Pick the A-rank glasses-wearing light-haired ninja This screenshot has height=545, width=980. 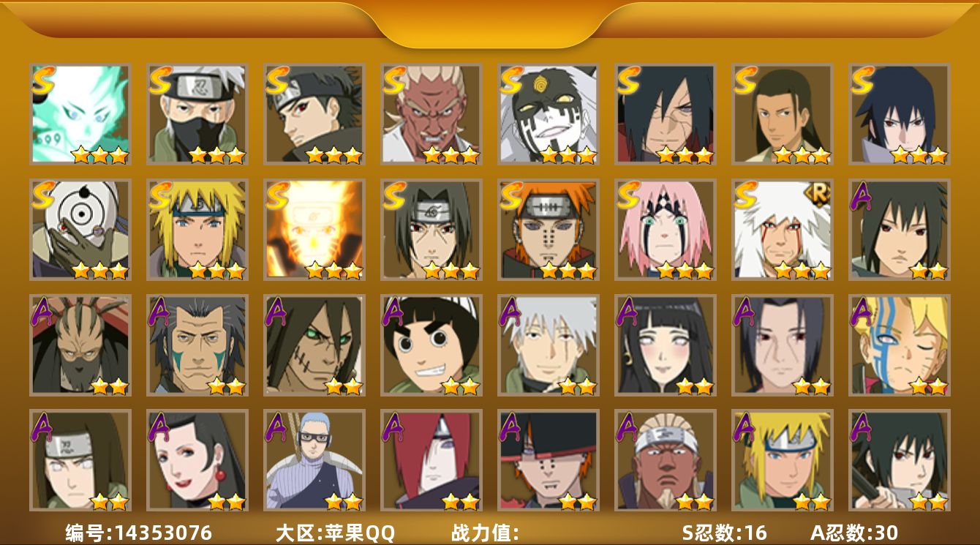click(x=314, y=461)
